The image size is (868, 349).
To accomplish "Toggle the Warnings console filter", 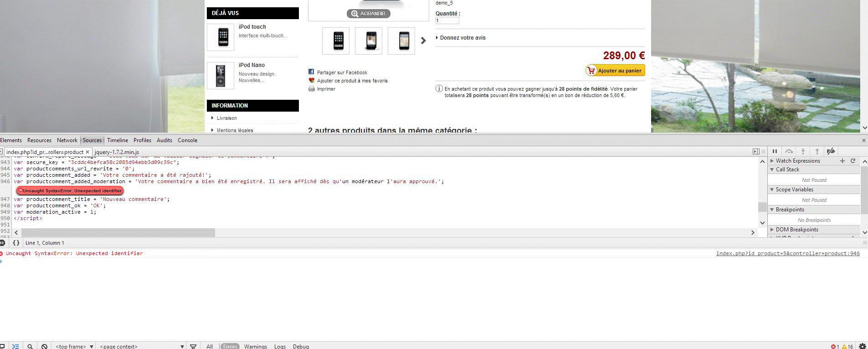I will (x=256, y=346).
